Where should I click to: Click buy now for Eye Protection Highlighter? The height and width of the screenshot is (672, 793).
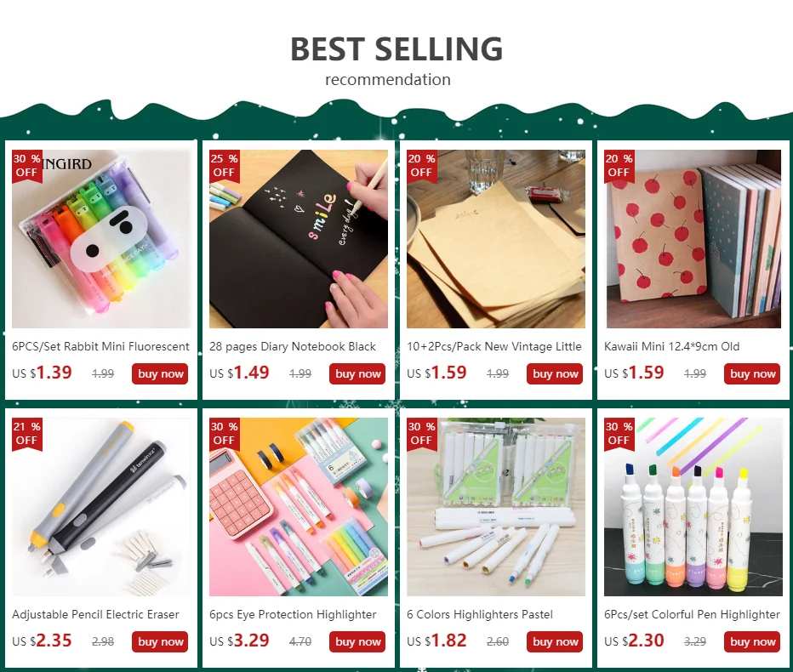tap(357, 641)
